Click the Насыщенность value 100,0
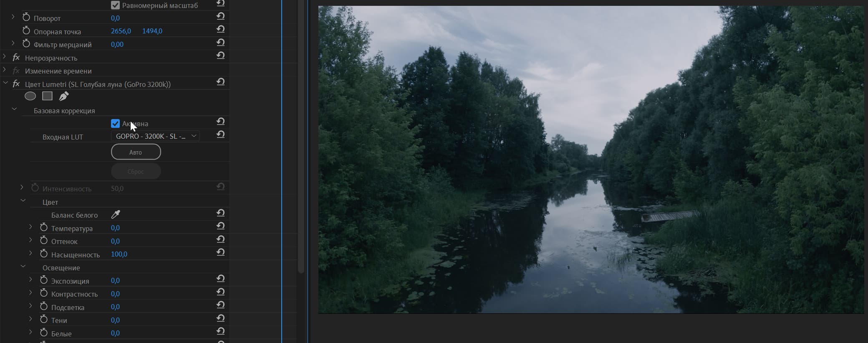The image size is (868, 343). pos(119,254)
